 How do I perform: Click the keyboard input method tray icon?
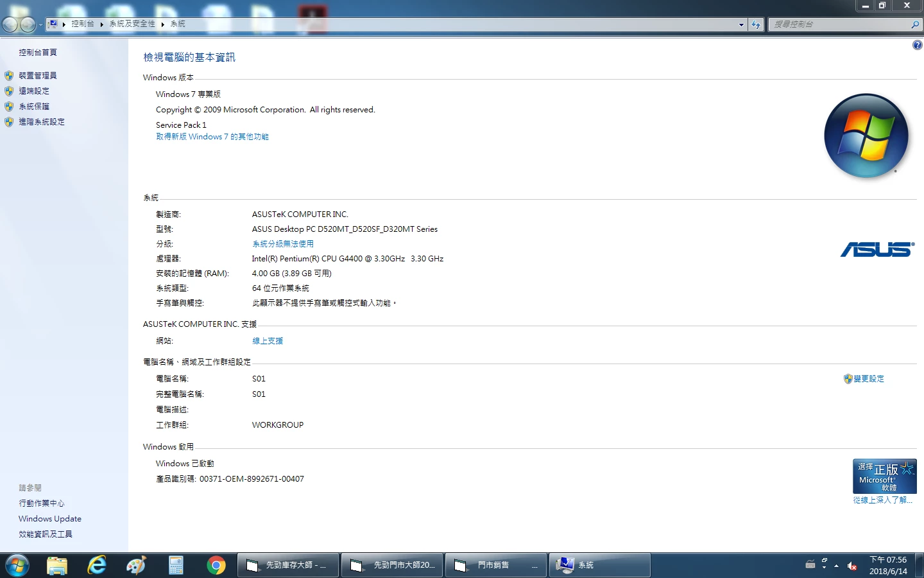(x=810, y=565)
